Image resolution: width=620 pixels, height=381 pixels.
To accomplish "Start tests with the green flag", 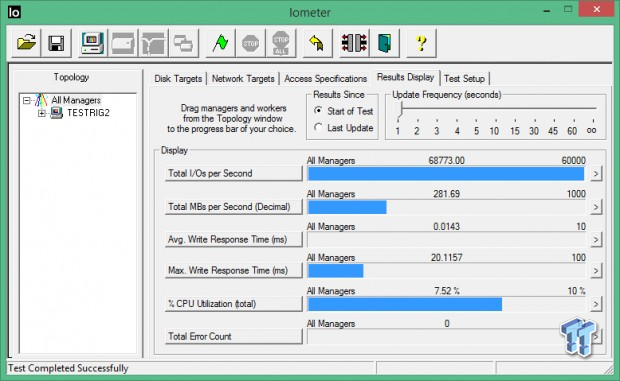I will 220,43.
